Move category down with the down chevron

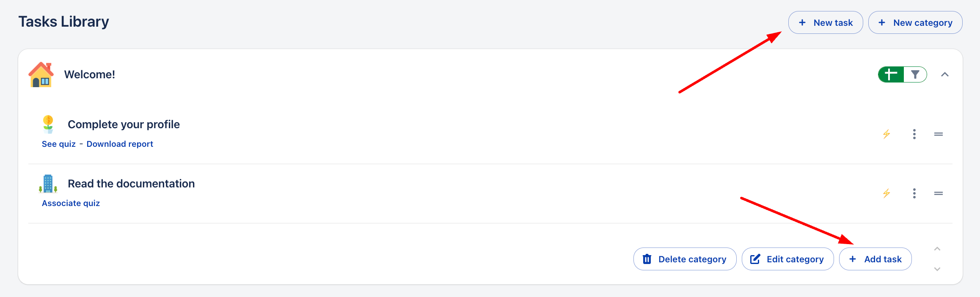[x=937, y=269]
